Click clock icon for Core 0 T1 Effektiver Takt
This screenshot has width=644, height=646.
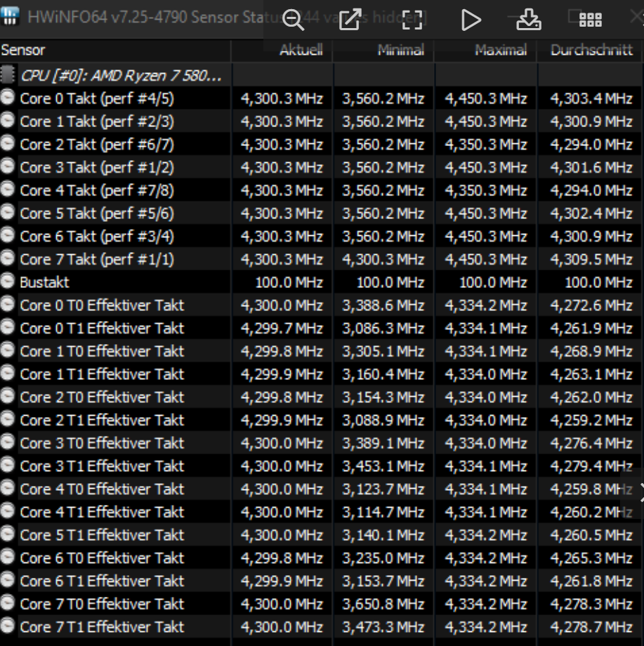coord(8,327)
